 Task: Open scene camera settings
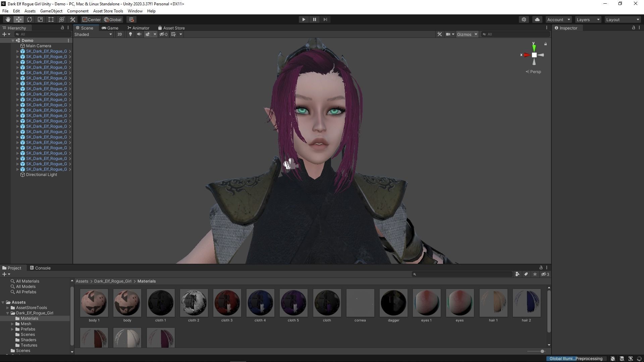click(450, 34)
